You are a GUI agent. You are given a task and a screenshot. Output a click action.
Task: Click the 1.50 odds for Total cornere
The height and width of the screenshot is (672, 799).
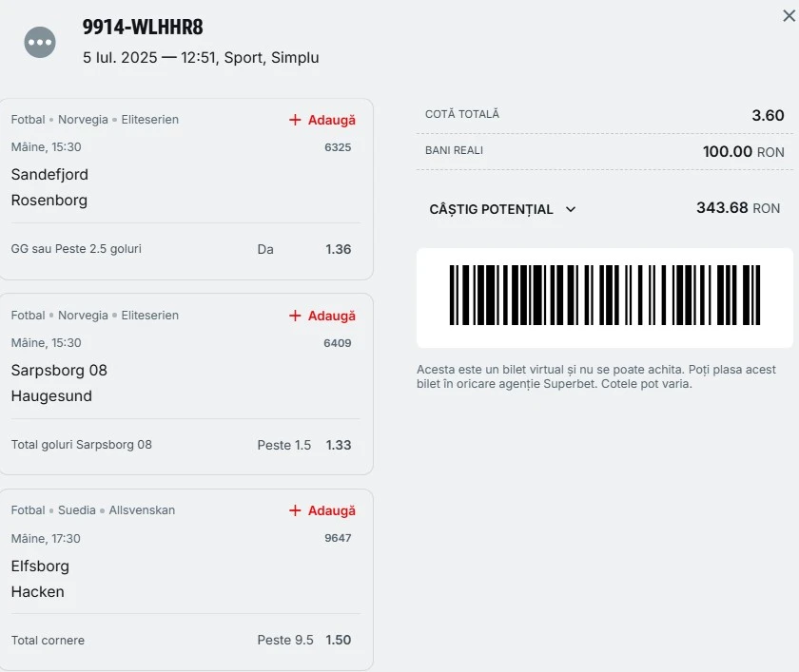(339, 640)
